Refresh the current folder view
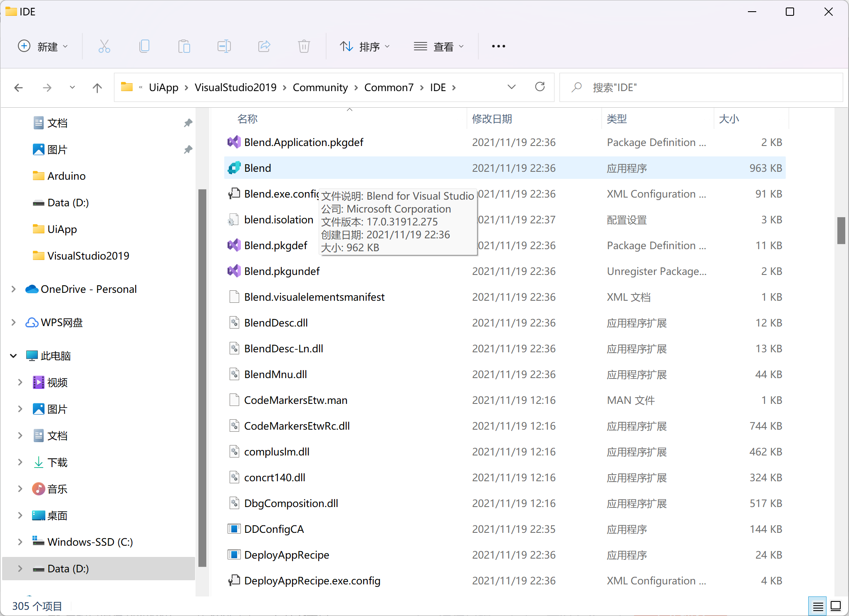This screenshot has width=849, height=616. [540, 87]
